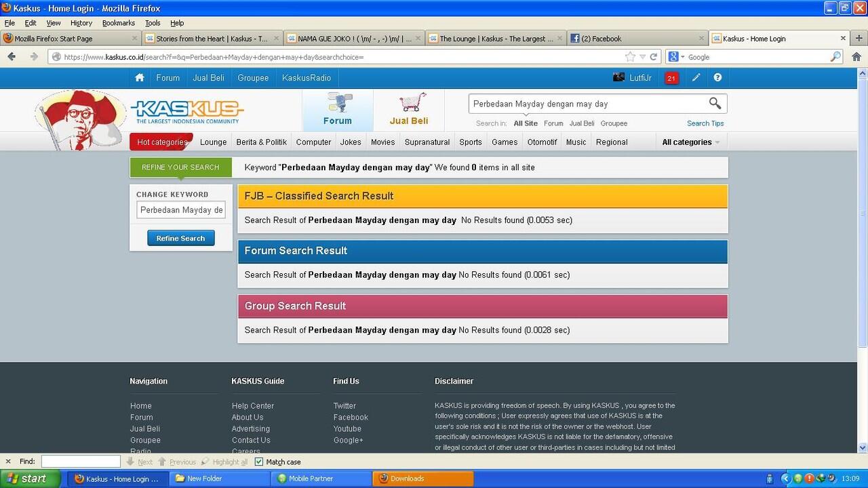Select All Site search scope
Viewport: 868px width, 488px height.
tap(526, 123)
